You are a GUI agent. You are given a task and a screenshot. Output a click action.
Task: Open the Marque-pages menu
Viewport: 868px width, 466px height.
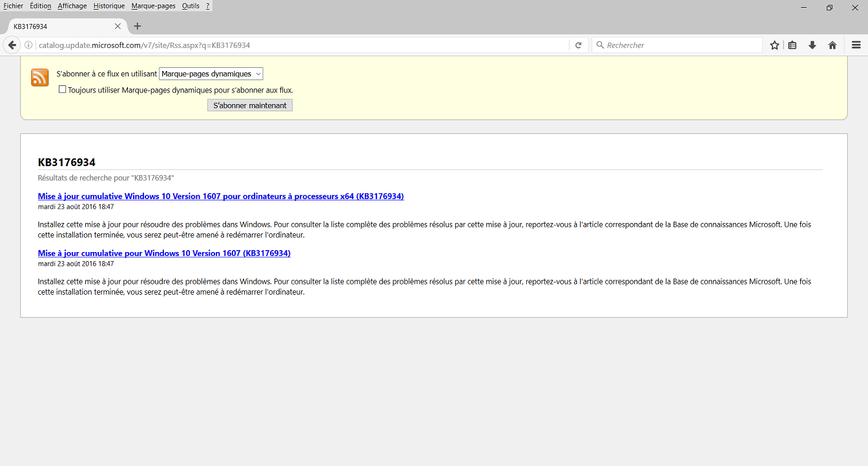click(153, 6)
